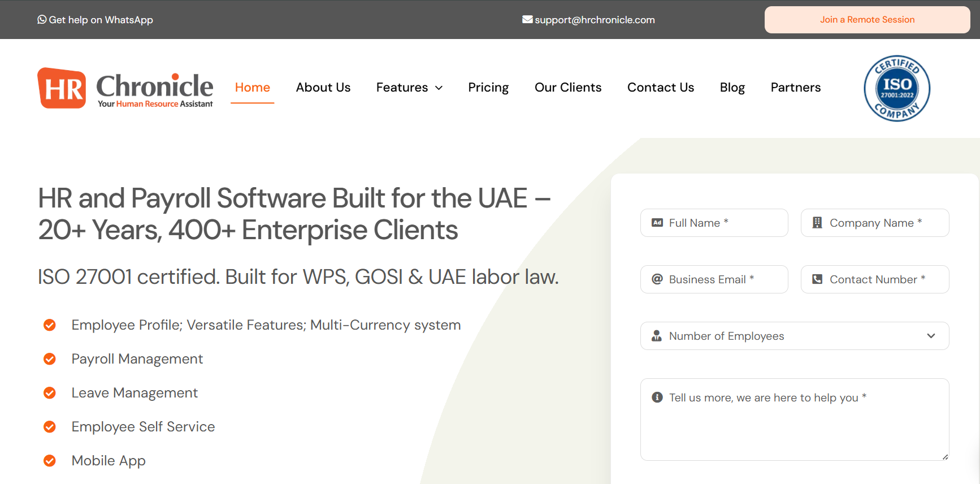Viewport: 980px width, 484px height.
Task: Click the building icon in Company Name field
Action: pos(817,223)
